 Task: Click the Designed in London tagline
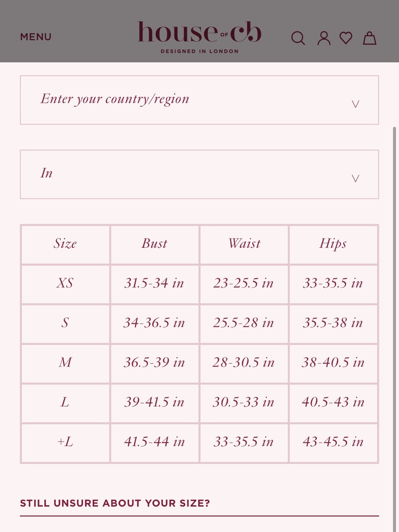click(x=199, y=51)
